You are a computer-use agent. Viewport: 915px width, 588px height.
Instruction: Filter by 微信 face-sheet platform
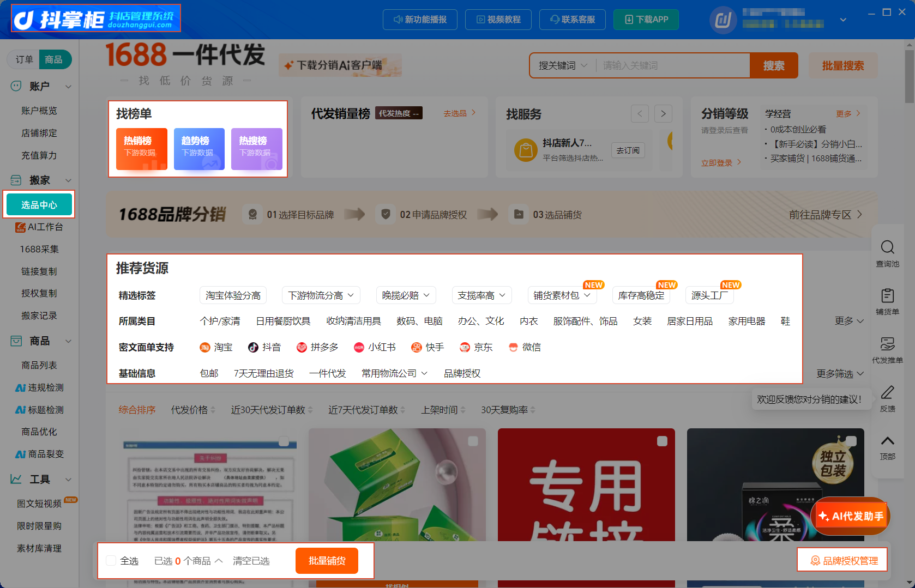[524, 347]
